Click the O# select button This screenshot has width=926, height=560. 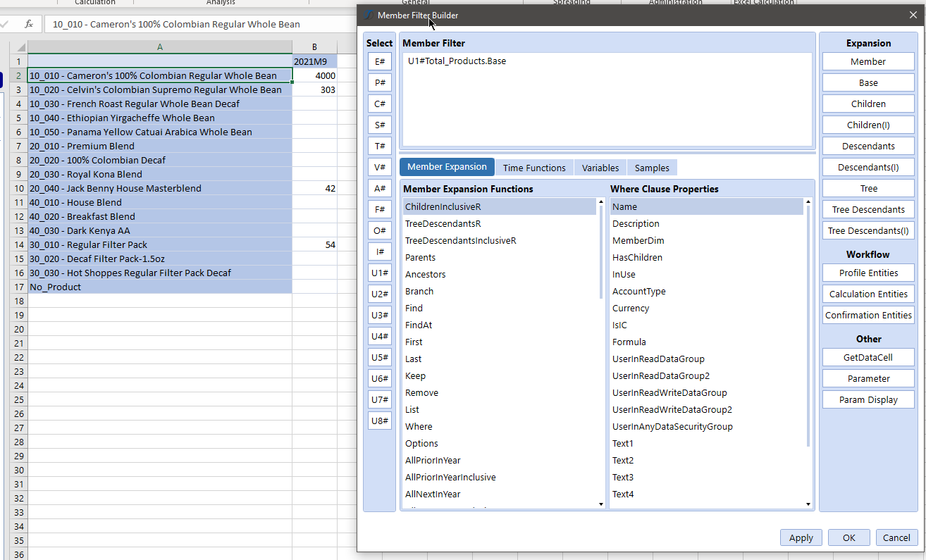tap(380, 230)
